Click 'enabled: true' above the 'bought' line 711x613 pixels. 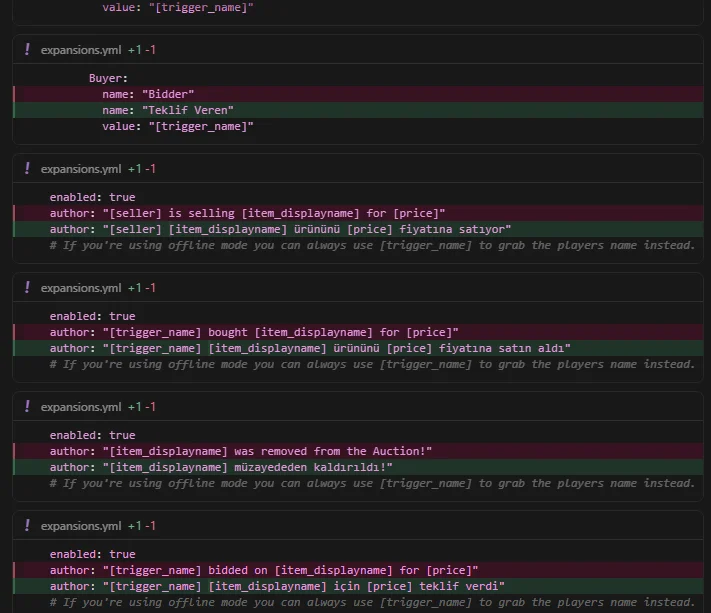pyautogui.click(x=93, y=316)
